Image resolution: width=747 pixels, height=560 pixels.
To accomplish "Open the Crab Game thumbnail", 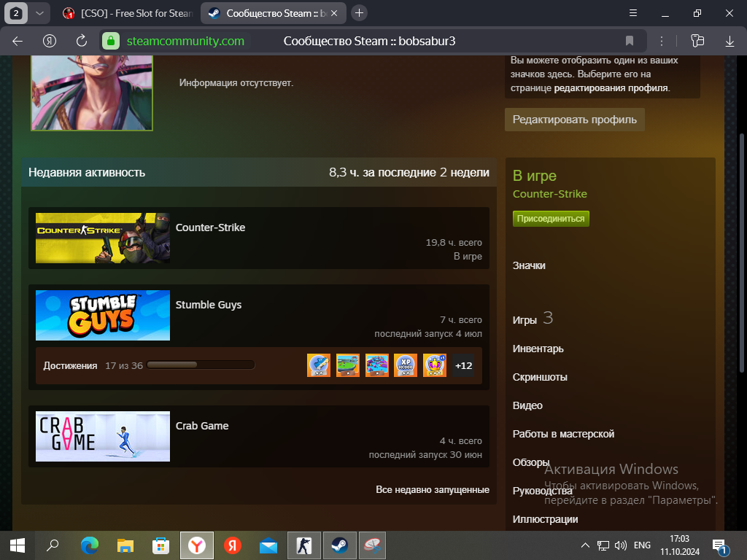I will point(103,436).
